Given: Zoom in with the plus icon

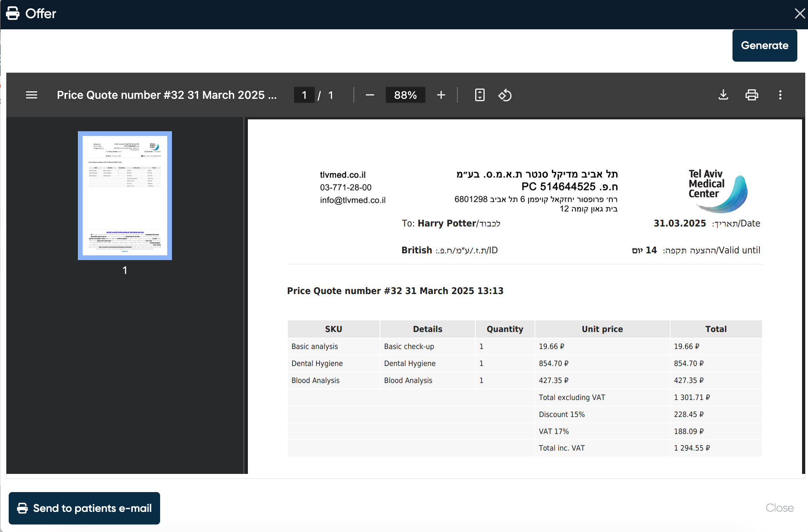Looking at the screenshot, I should click(441, 95).
